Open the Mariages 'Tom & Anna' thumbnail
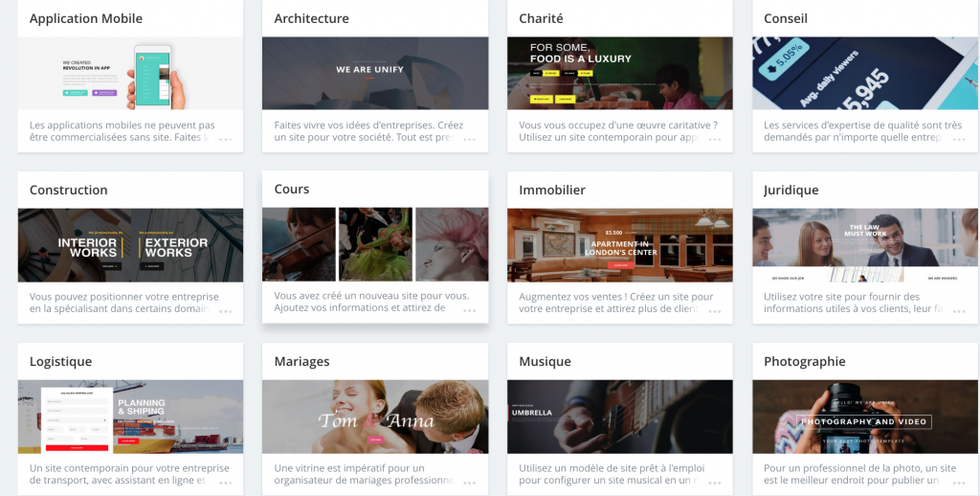Screen dimensions: 980x496 (x=375, y=417)
